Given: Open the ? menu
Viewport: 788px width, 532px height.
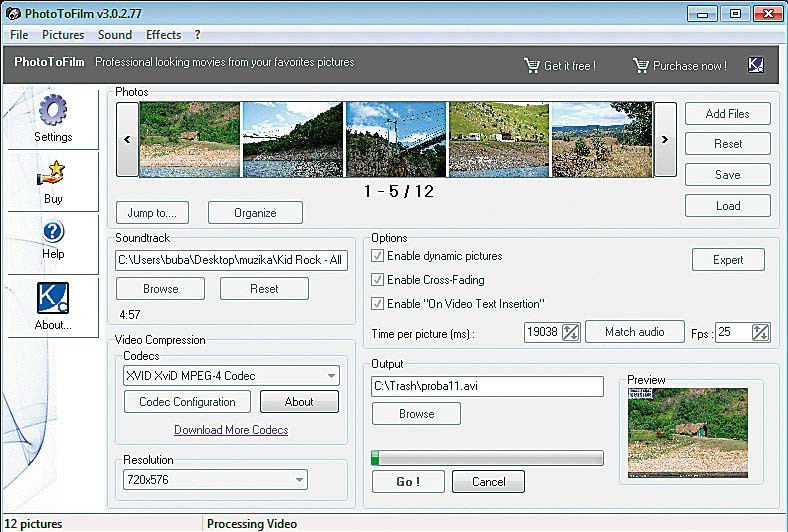Looking at the screenshot, I should tap(198, 35).
